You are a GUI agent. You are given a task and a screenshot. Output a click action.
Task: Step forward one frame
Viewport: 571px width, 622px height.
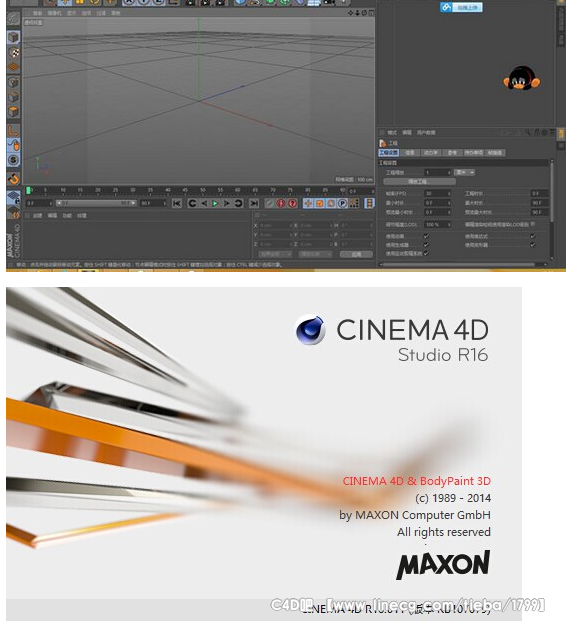(227, 203)
